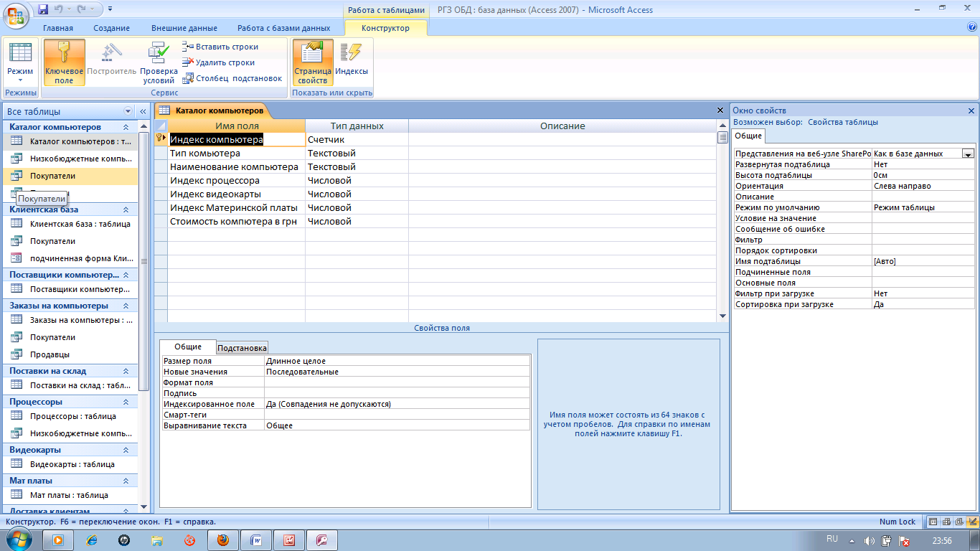Click the RU language indicator
The width and height of the screenshot is (980, 551).
832,539
